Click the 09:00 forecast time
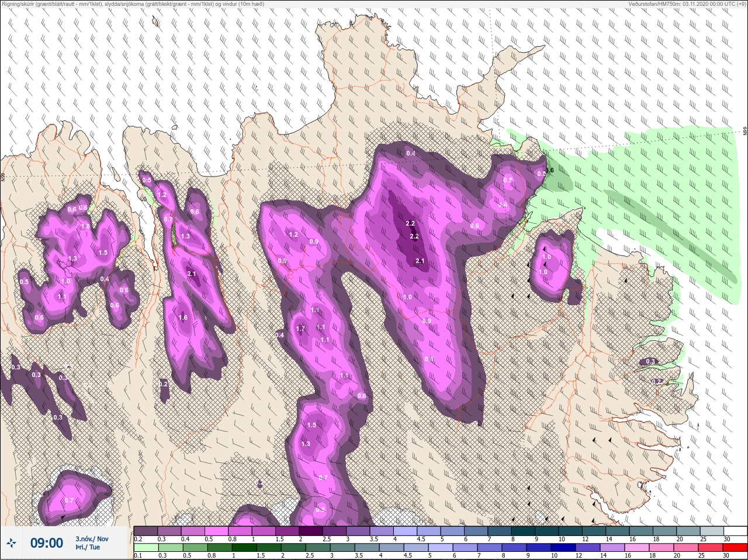The height and width of the screenshot is (560, 748). point(46,543)
